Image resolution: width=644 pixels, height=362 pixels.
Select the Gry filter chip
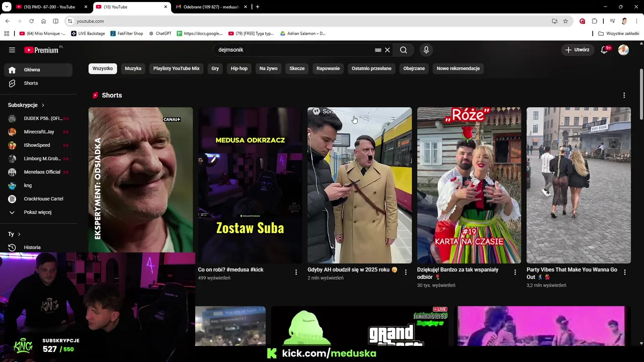pyautogui.click(x=215, y=68)
